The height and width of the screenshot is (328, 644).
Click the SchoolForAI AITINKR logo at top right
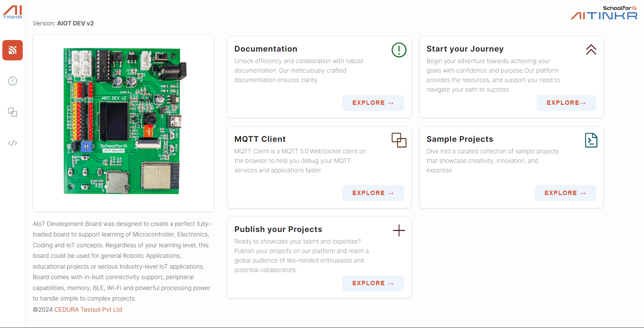[604, 13]
